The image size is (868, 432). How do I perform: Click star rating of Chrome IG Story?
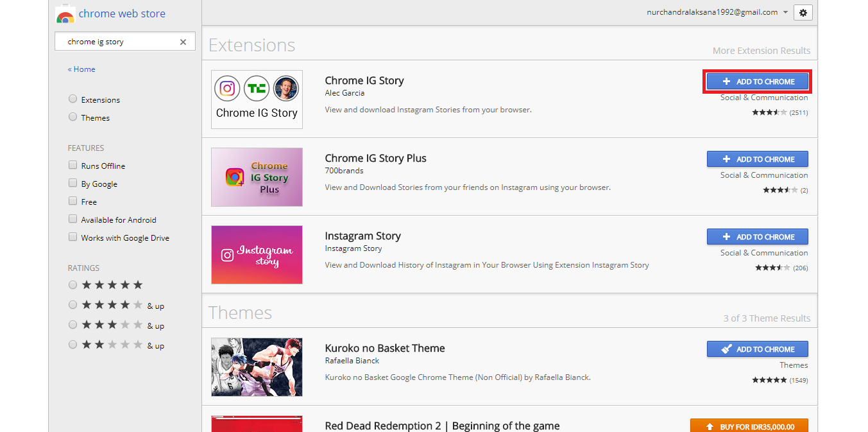pos(769,112)
